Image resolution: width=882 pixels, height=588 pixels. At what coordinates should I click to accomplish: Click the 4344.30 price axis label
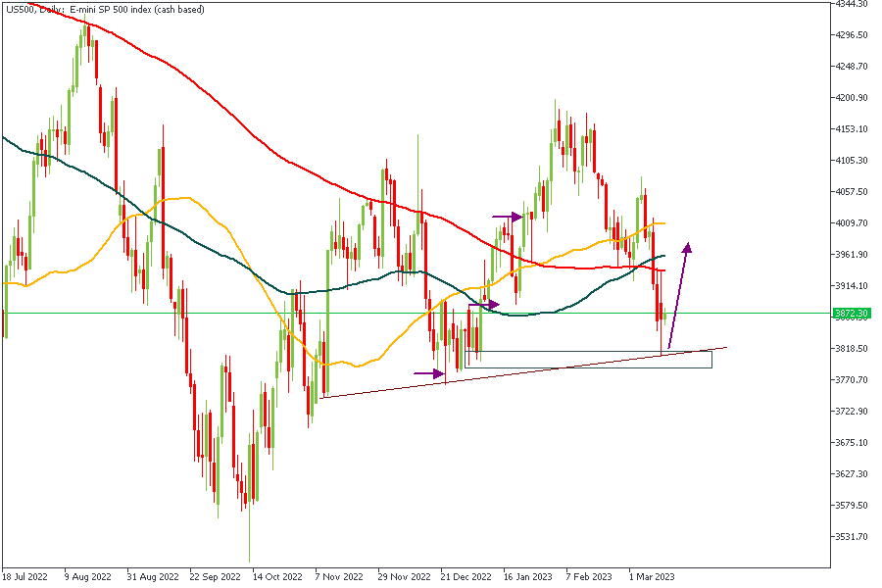point(851,4)
